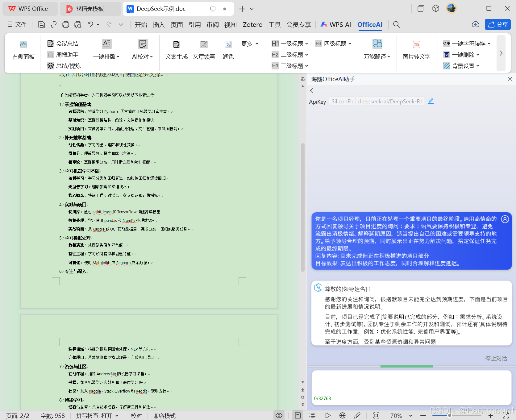The height and width of the screenshot is (420, 516).
Task: Open the Zotero ribbon tab
Action: pyautogui.click(x=252, y=25)
